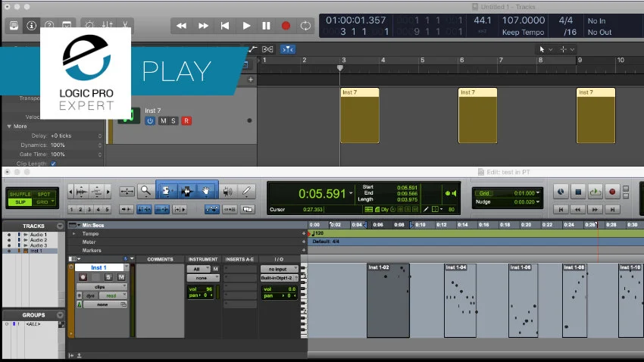644x362 pixels.
Task: Open the Nudge value dropdown
Action: point(538,201)
